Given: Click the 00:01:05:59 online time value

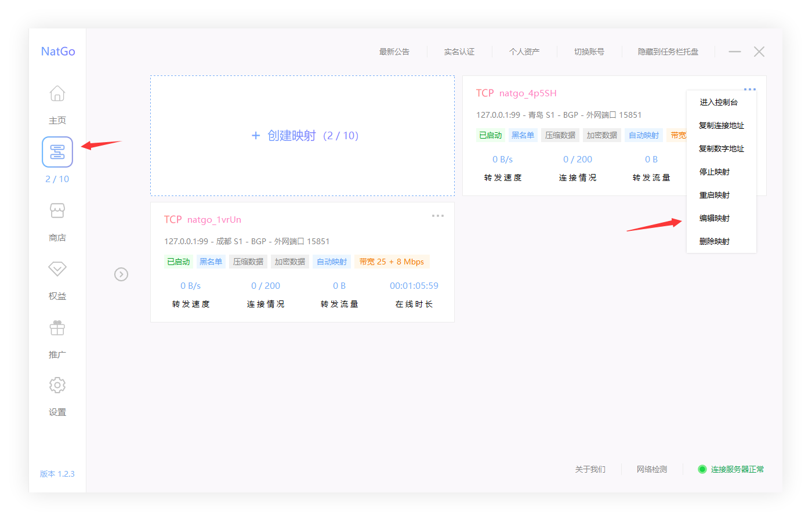Looking at the screenshot, I should 414,286.
